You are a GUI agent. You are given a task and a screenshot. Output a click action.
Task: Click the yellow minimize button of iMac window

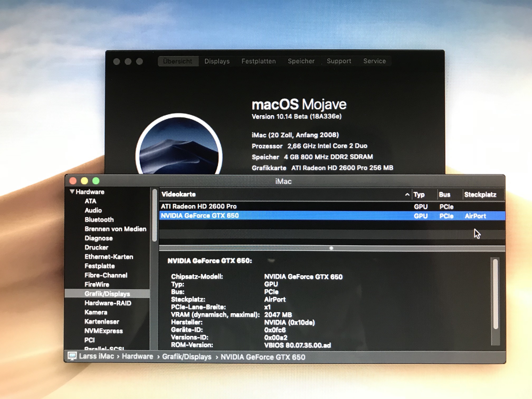point(84,181)
